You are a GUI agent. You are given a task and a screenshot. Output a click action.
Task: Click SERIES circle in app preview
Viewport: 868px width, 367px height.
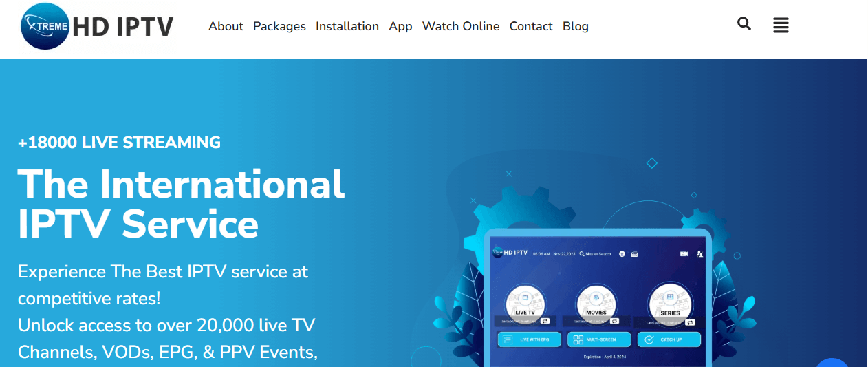click(670, 304)
